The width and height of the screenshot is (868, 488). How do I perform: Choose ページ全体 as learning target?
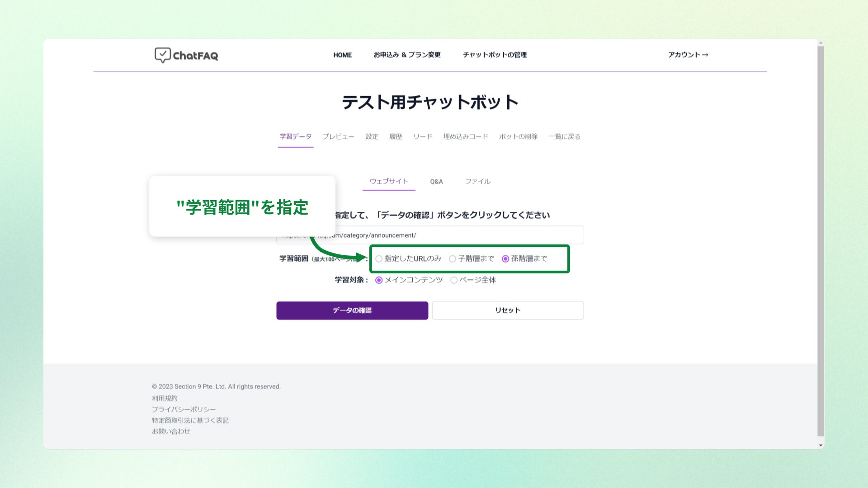point(453,280)
